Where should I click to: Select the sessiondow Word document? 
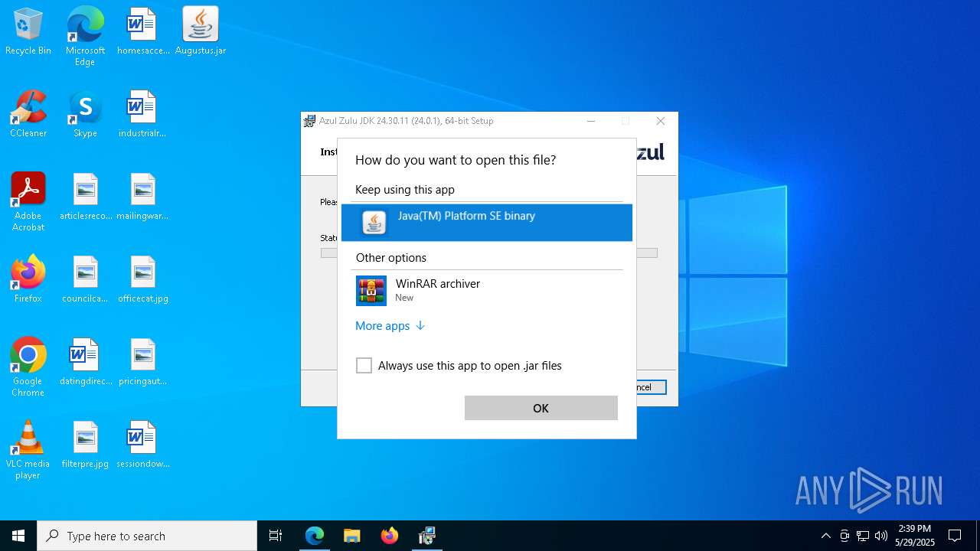pyautogui.click(x=142, y=445)
